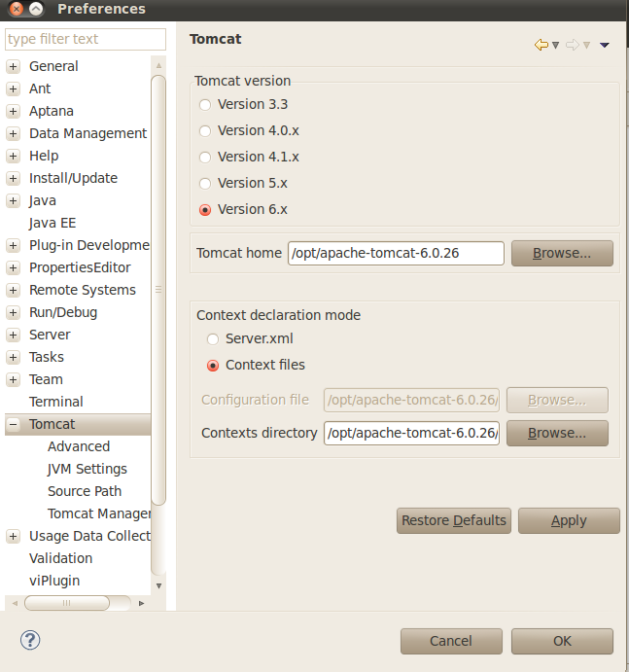
Task: Expand the Team tree node
Action: point(14,379)
